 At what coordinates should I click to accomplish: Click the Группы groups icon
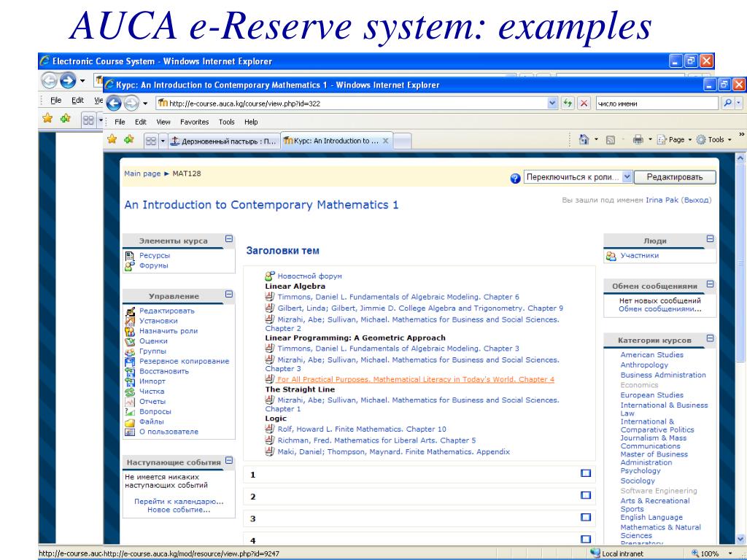[x=130, y=351]
